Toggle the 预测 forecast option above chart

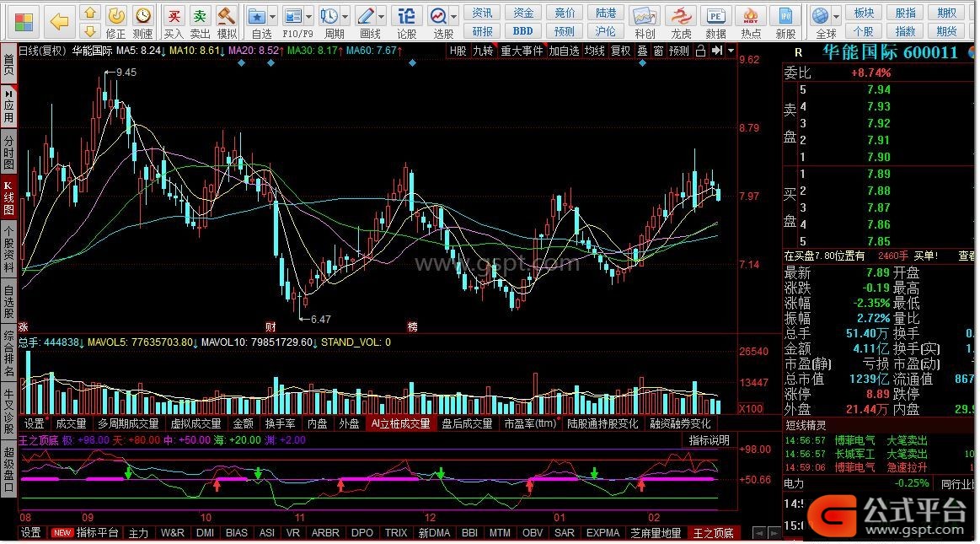tap(679, 51)
